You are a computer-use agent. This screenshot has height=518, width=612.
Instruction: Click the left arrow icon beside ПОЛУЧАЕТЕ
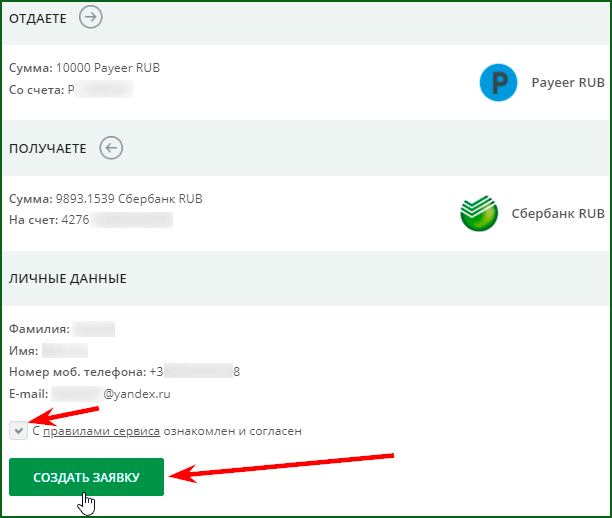111,148
